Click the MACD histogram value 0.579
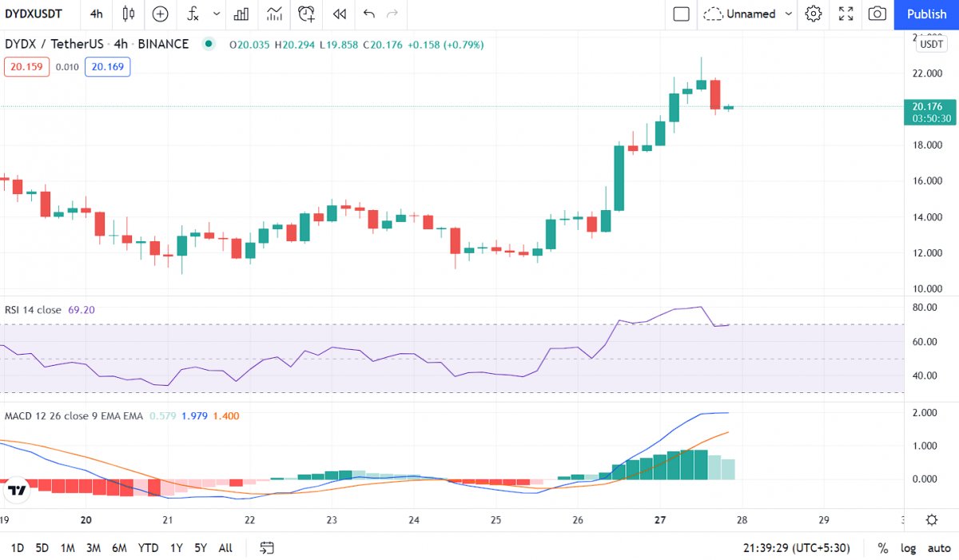959x560 pixels. tap(163, 416)
